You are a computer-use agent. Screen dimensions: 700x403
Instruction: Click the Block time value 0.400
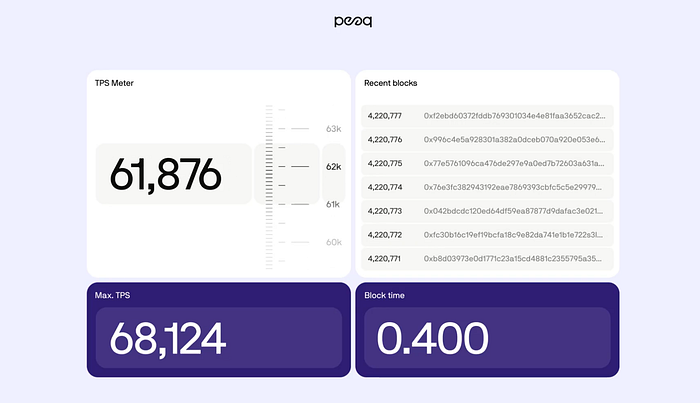point(433,338)
